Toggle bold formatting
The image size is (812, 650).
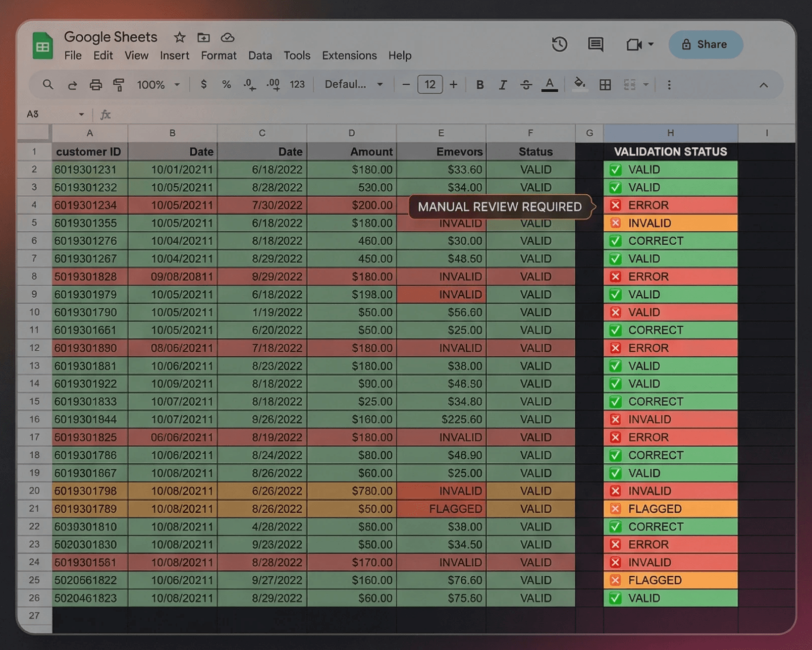480,85
